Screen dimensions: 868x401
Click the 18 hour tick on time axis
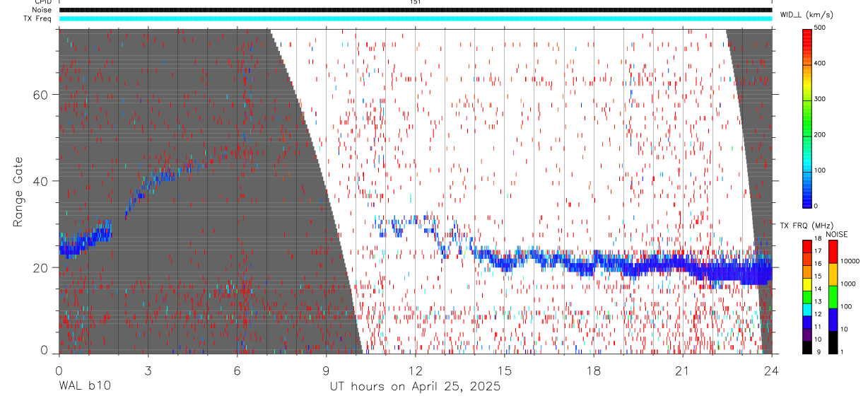(594, 370)
